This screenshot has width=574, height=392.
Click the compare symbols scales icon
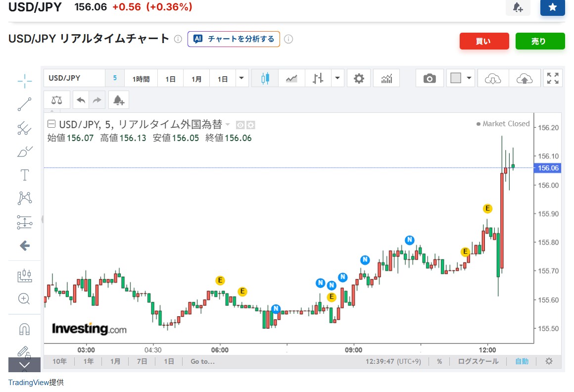click(x=57, y=100)
